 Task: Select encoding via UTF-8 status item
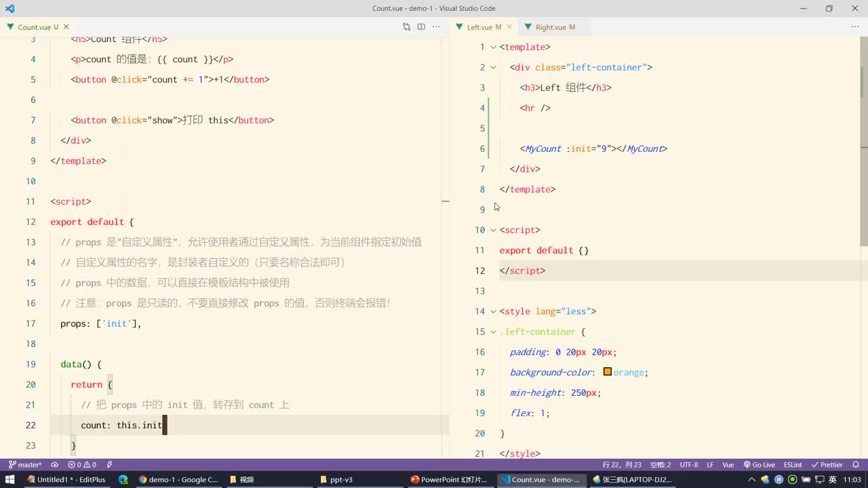689,465
